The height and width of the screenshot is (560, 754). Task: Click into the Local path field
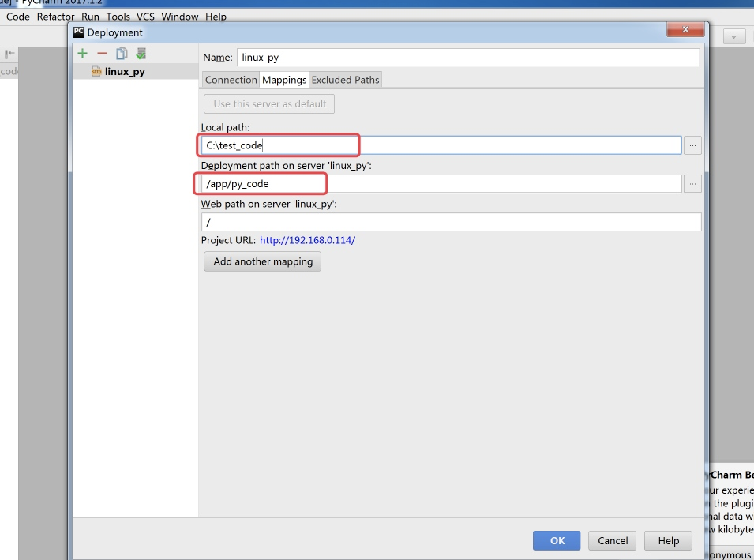coord(441,145)
